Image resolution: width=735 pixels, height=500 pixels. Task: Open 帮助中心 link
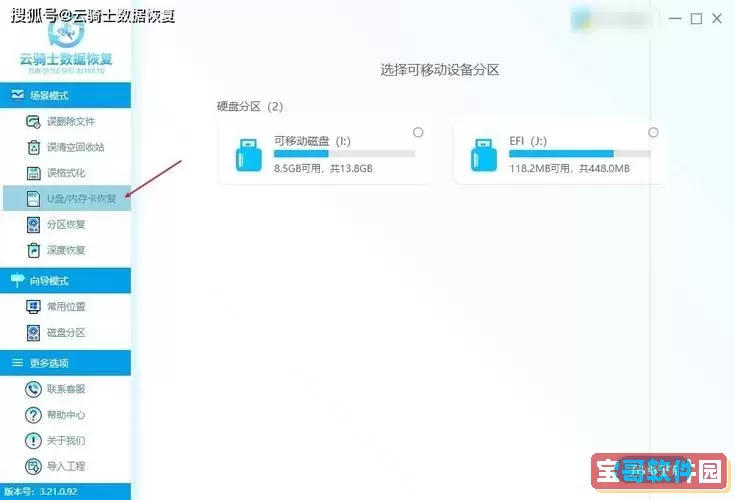66,415
